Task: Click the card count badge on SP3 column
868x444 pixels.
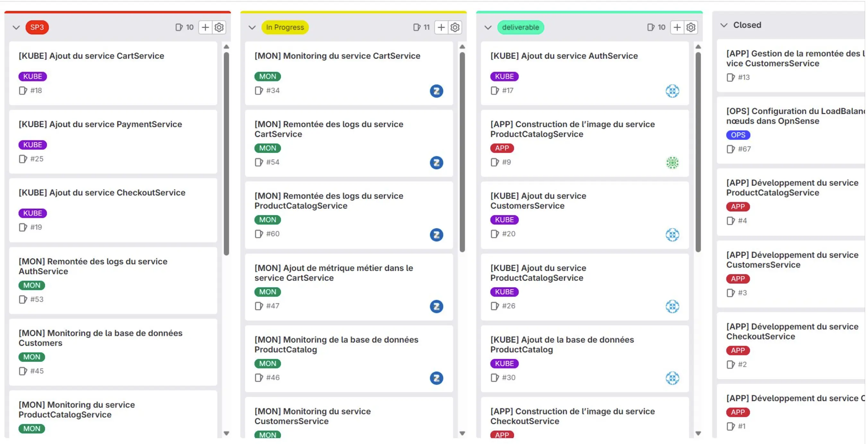Action: (x=184, y=27)
